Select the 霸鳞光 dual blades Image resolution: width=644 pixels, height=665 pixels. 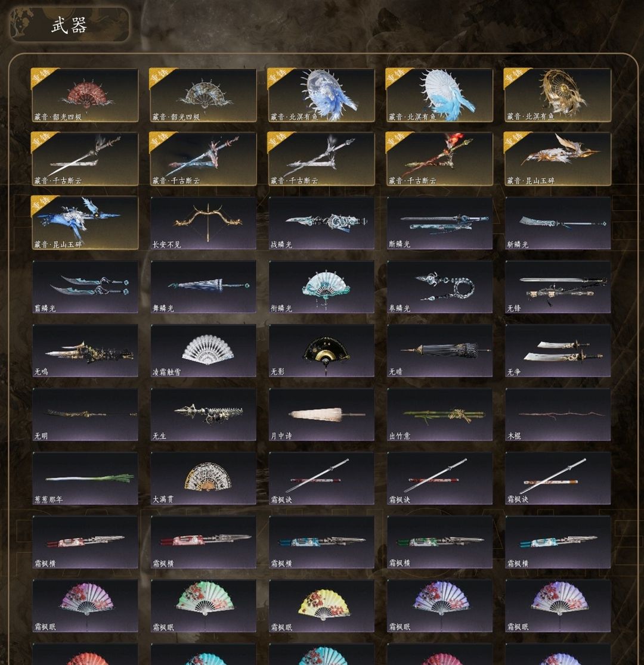point(85,287)
